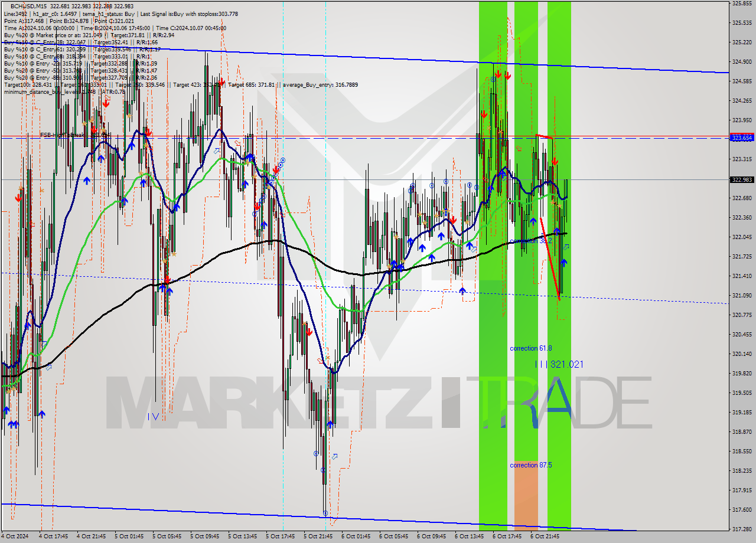This screenshot has height=543, width=756.
Task: Click the blue circle marker at the 5 Oct 21:45 low
Action: tap(325, 513)
